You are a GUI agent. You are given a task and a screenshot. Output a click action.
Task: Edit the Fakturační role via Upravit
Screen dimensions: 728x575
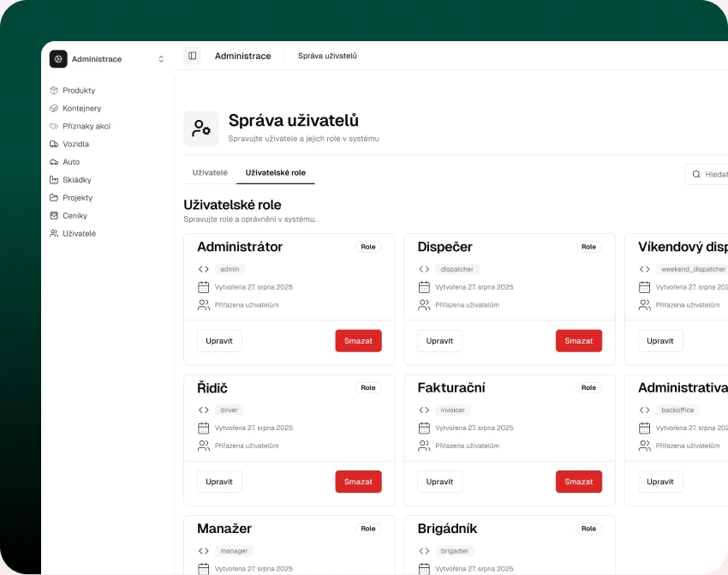point(439,482)
